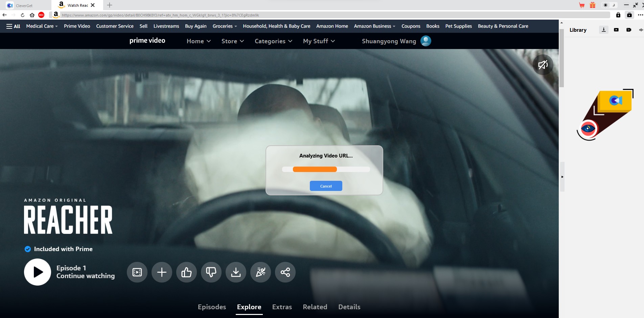Screen dimensions: 644x318
Task: Open the CleverGet shopping cart
Action: coord(582,5)
